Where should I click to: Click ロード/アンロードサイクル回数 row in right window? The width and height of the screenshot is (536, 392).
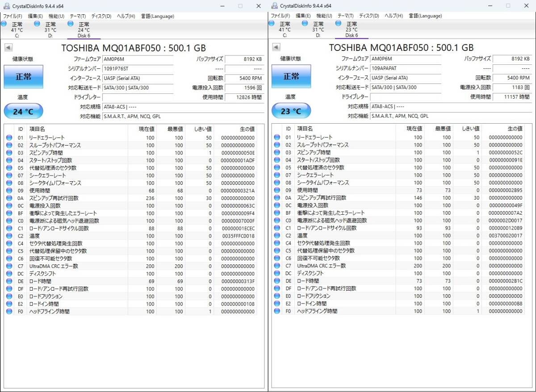click(399, 228)
